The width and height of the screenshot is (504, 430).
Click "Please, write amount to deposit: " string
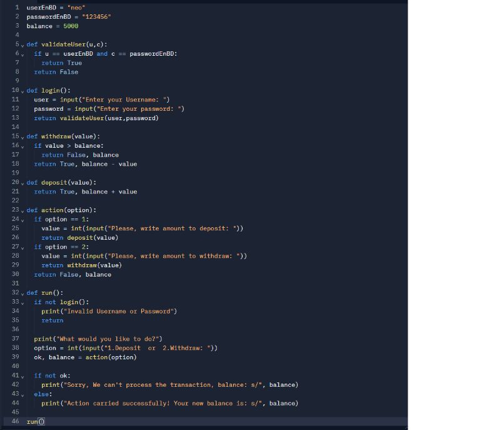[x=171, y=228]
